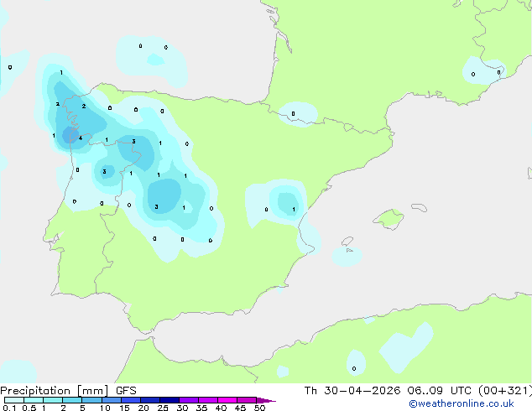
Task: Choose the 25–30 mm navy legend swatch
Action: pos(170,400)
